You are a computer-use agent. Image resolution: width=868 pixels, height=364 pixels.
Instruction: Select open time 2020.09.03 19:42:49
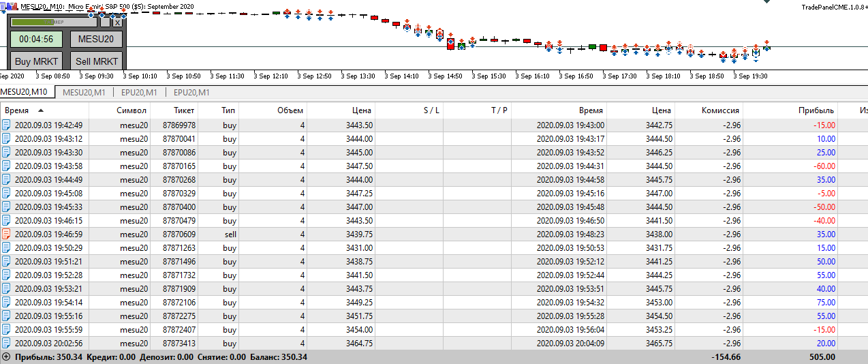(48, 125)
